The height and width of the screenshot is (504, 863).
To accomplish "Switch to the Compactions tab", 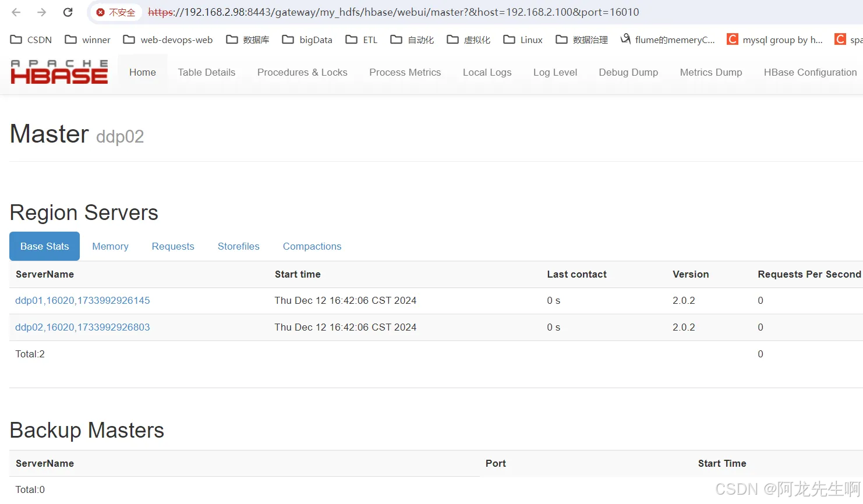I will pyautogui.click(x=312, y=246).
